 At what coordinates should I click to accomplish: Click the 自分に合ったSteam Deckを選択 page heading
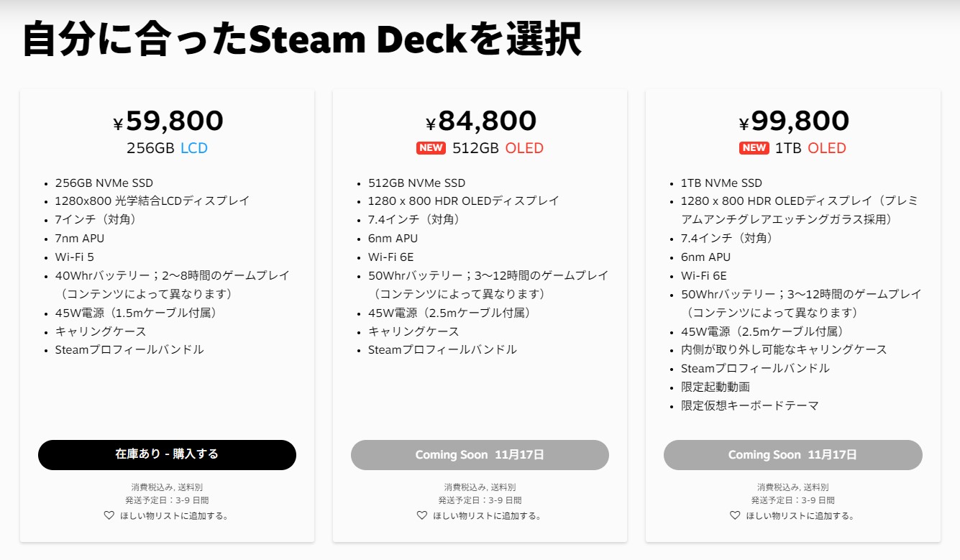pyautogui.click(x=302, y=40)
